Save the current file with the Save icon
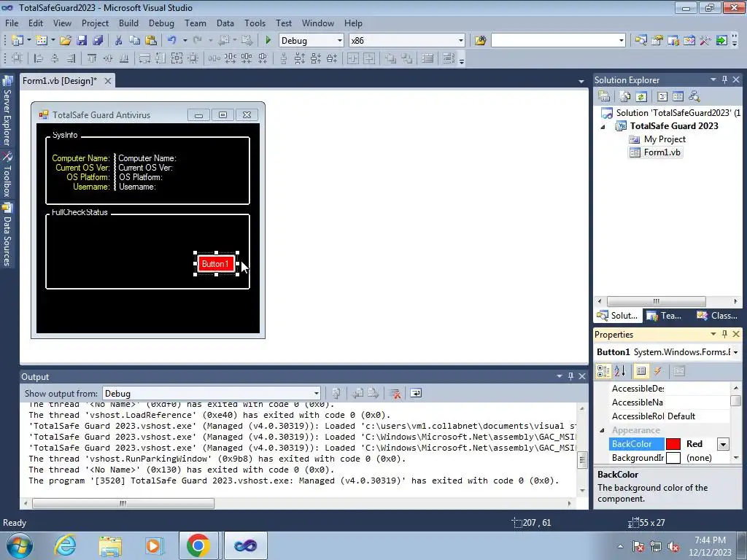This screenshot has width=747, height=560. [x=82, y=41]
